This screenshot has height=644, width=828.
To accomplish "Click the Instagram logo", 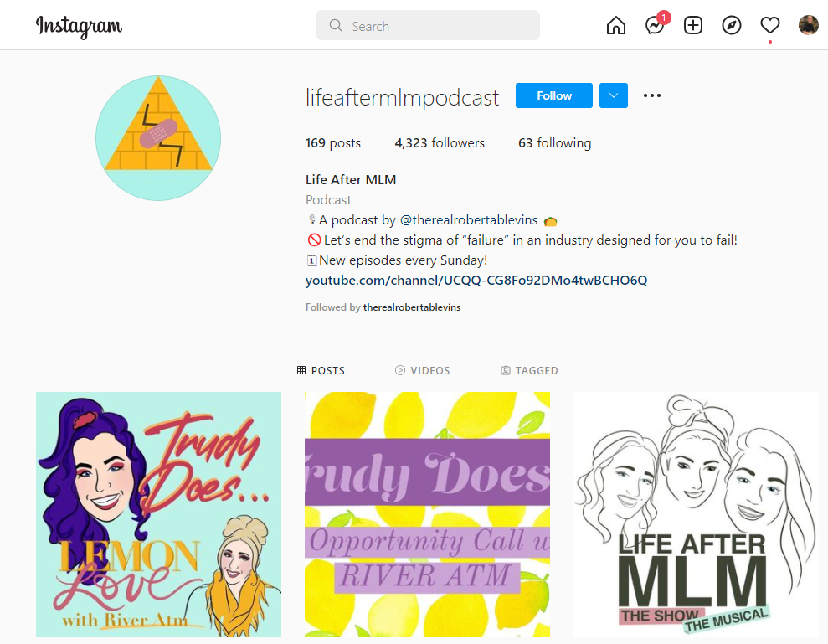I will pos(80,27).
